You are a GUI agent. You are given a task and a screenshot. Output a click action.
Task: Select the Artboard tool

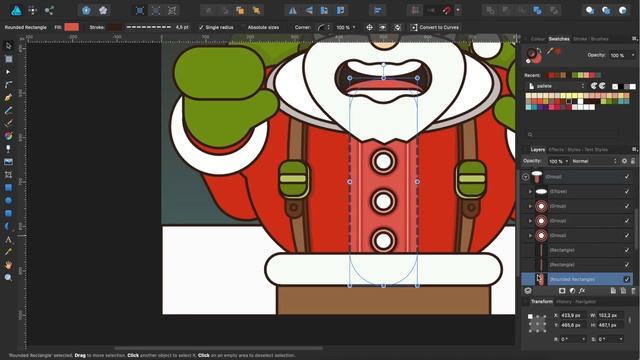(8, 59)
